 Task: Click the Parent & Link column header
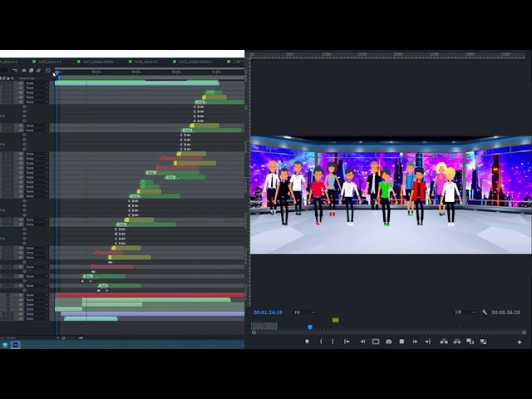point(27,78)
